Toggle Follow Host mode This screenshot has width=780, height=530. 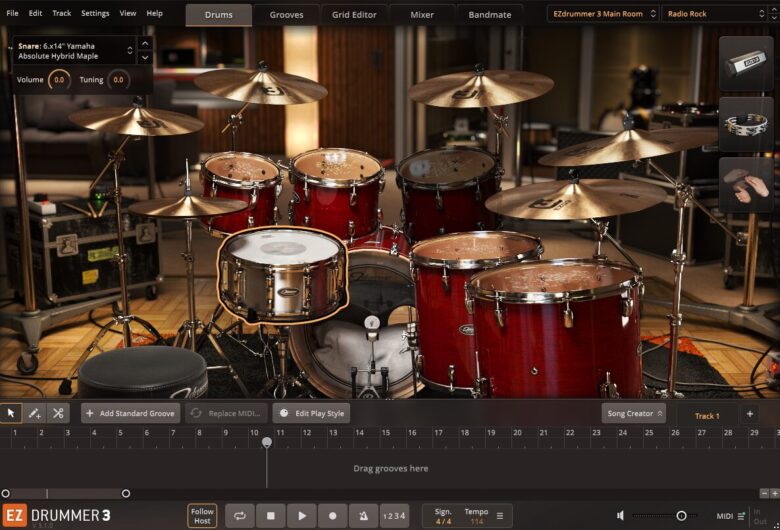pyautogui.click(x=202, y=516)
